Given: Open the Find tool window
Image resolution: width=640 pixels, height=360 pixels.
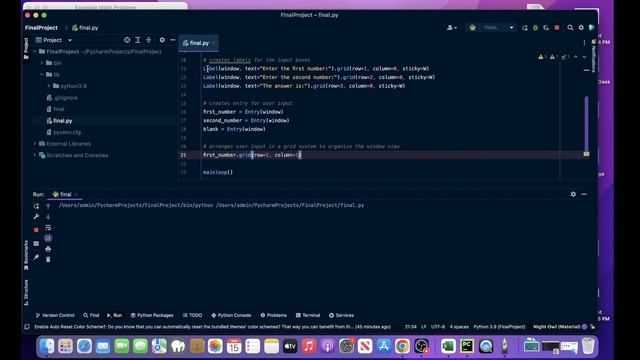Looking at the screenshot, I should (91, 315).
